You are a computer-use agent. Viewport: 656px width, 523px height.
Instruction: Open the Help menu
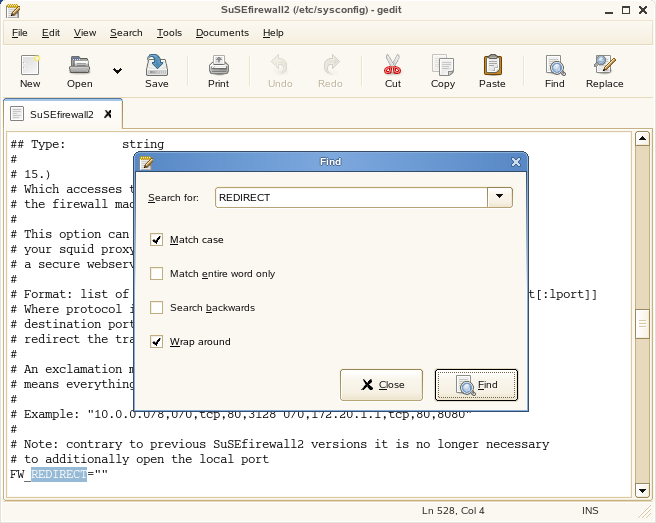273,33
